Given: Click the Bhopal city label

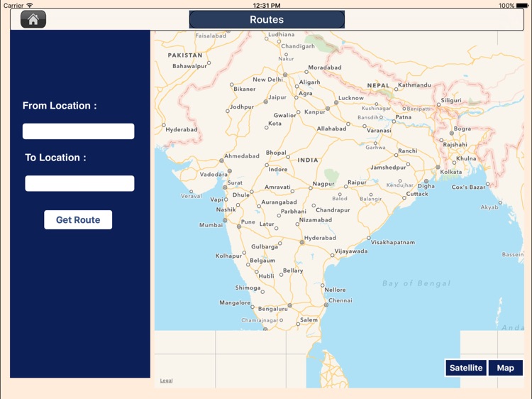Looking at the screenshot, I should click(x=276, y=153).
